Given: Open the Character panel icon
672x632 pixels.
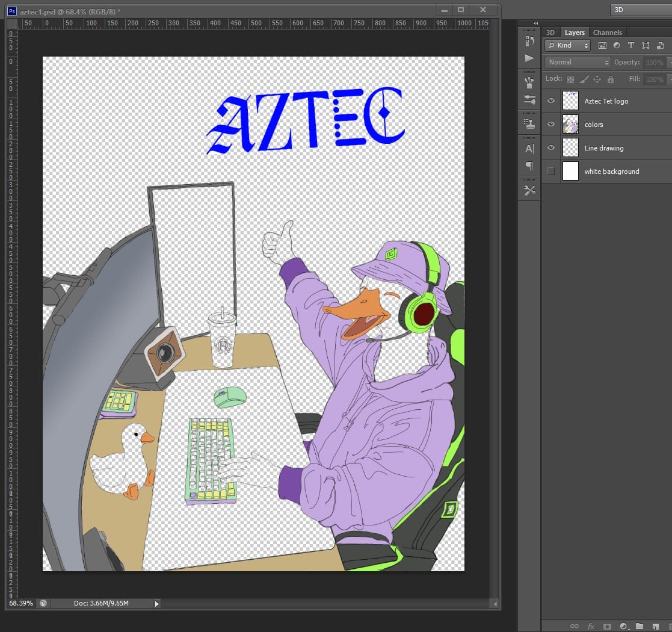Looking at the screenshot, I should (x=529, y=147).
